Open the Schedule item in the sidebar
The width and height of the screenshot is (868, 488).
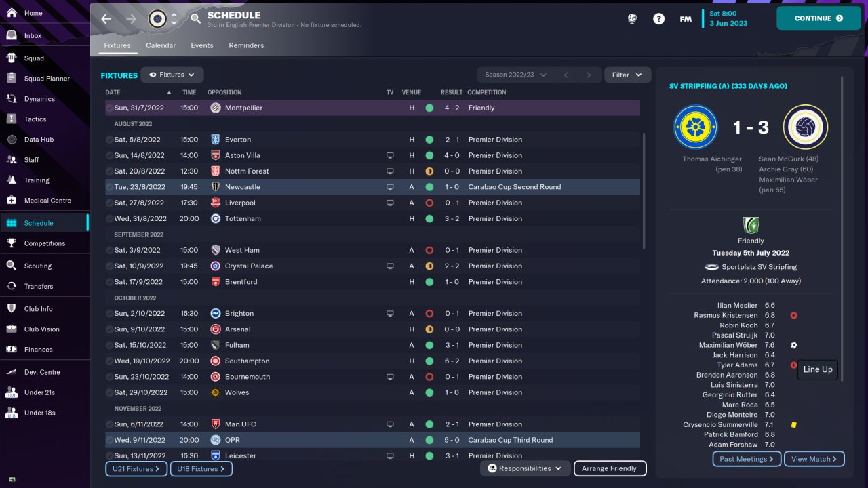(44, 223)
